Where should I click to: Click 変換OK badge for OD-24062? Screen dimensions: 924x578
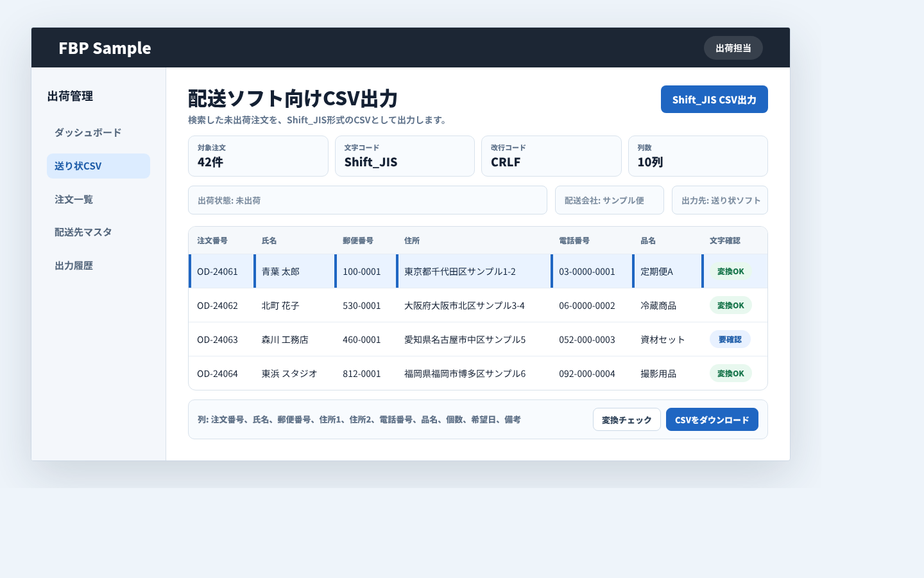[731, 305]
